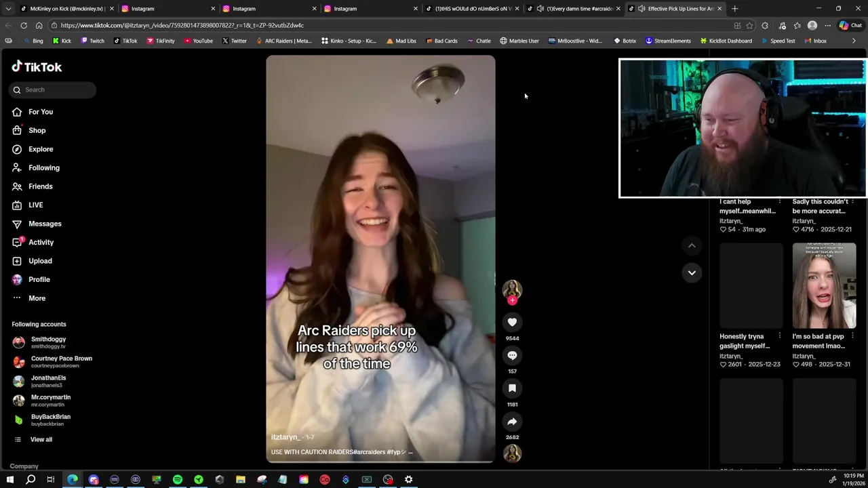Open Spotify from the taskbar
This screenshot has height=488, width=868.
coord(178,479)
